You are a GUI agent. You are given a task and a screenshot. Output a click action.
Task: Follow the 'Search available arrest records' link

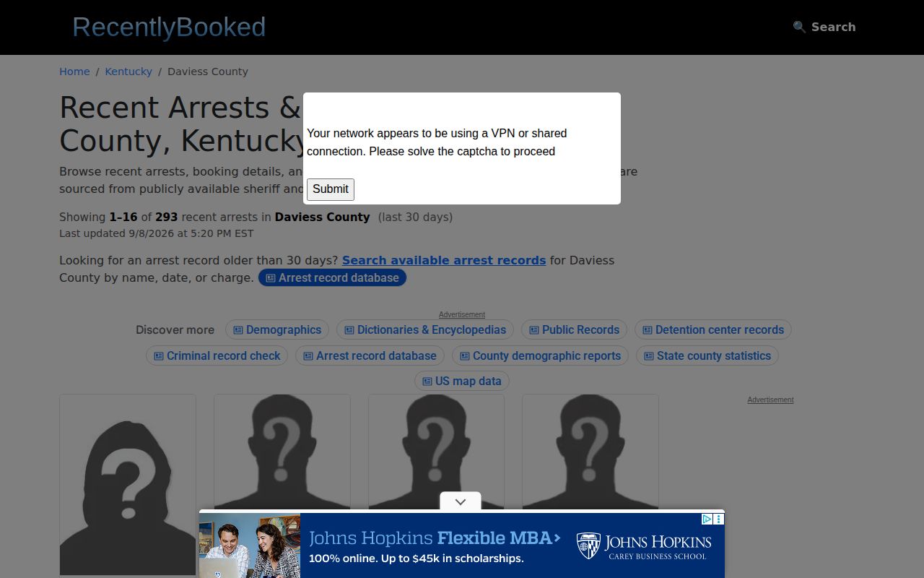point(444,260)
